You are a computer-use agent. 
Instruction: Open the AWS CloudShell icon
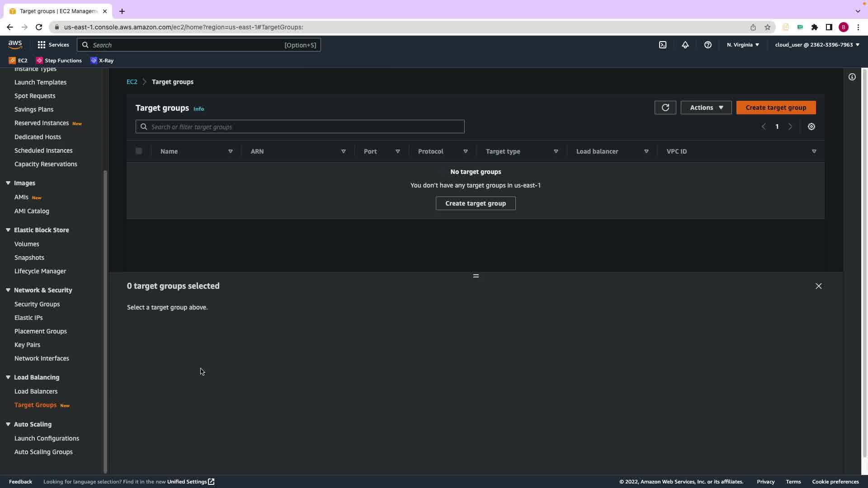(663, 45)
